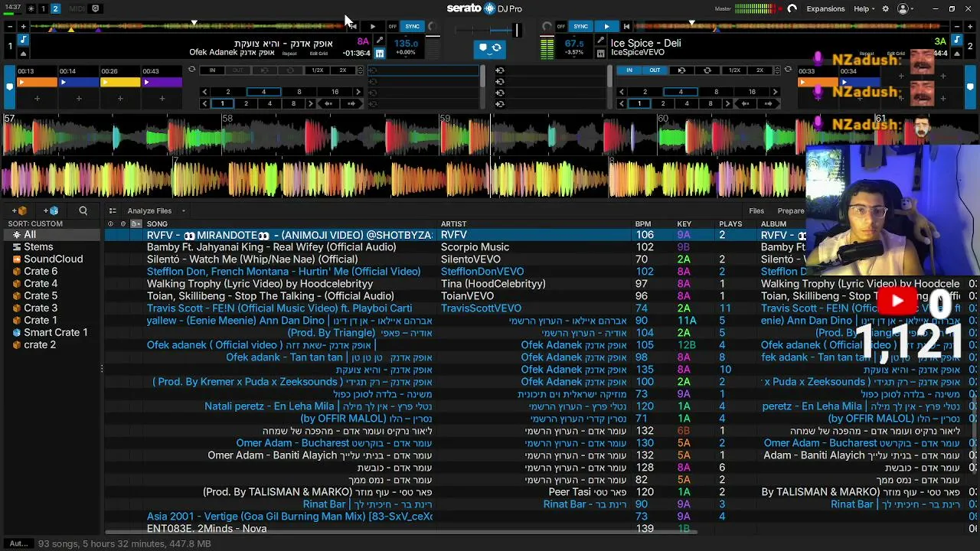Zoom out deck 1 overview with minus

[9, 27]
